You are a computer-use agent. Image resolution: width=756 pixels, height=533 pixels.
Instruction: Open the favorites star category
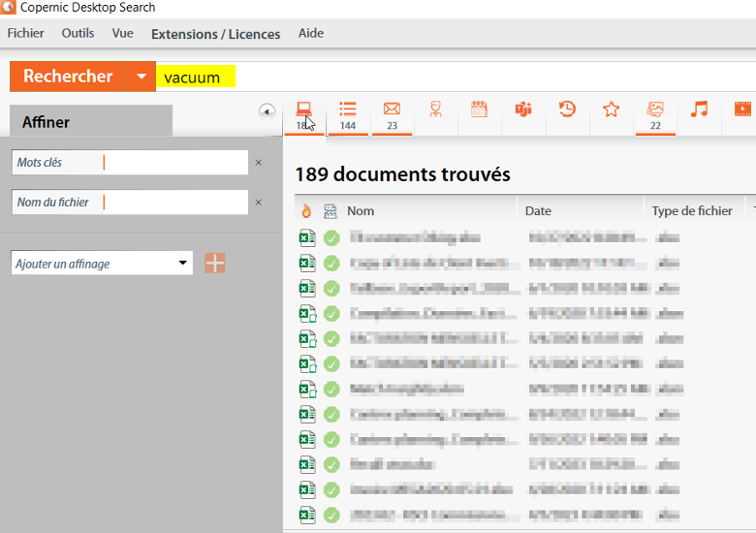pyautogui.click(x=611, y=110)
